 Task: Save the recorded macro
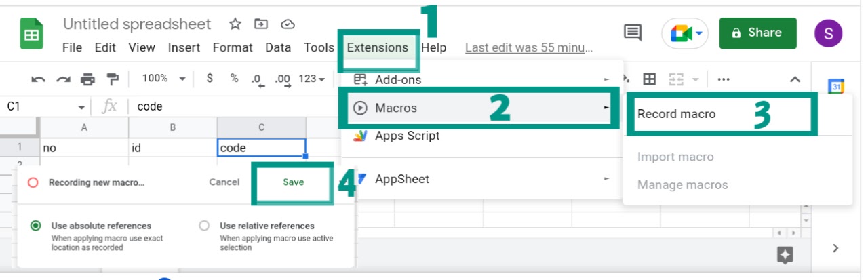[x=294, y=182]
